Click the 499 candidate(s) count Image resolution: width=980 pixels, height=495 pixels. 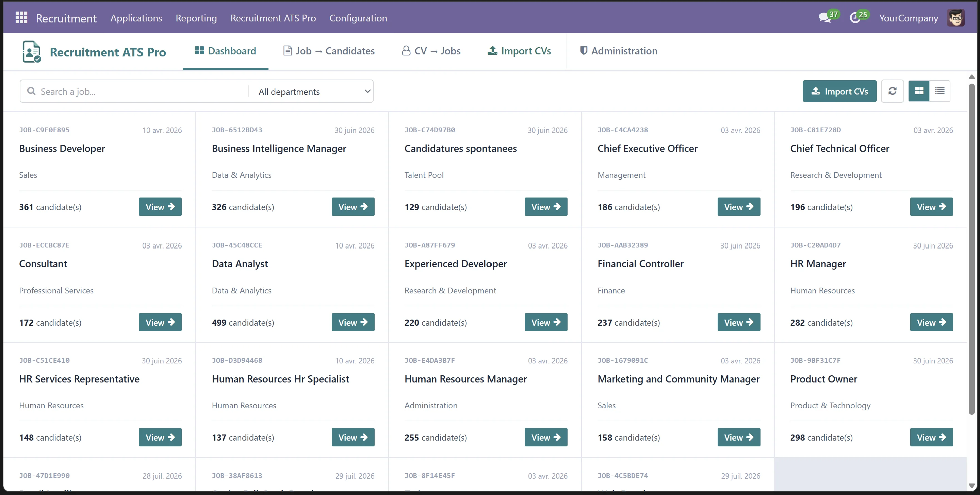(x=243, y=323)
